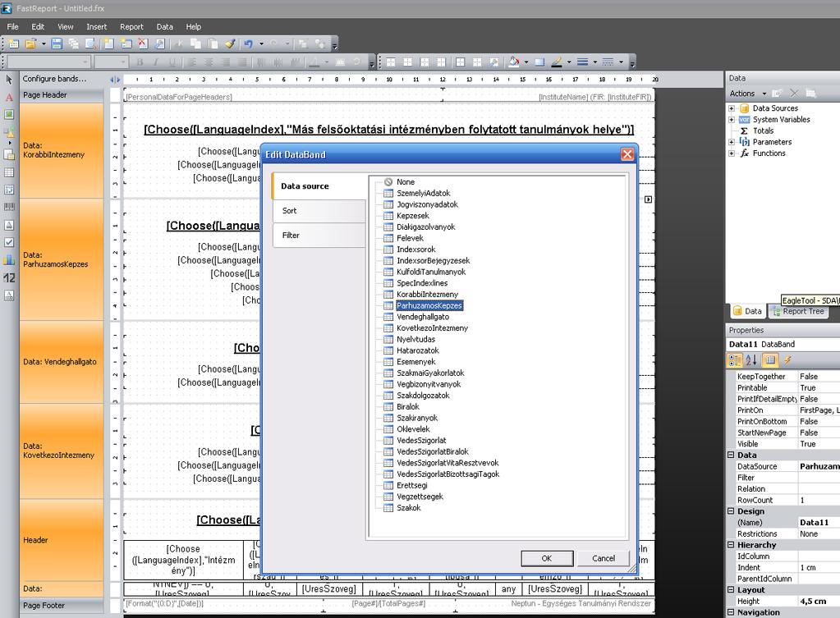Click OK in Edit DataBand dialog
Screen dimensions: 840x618
[x=546, y=558]
